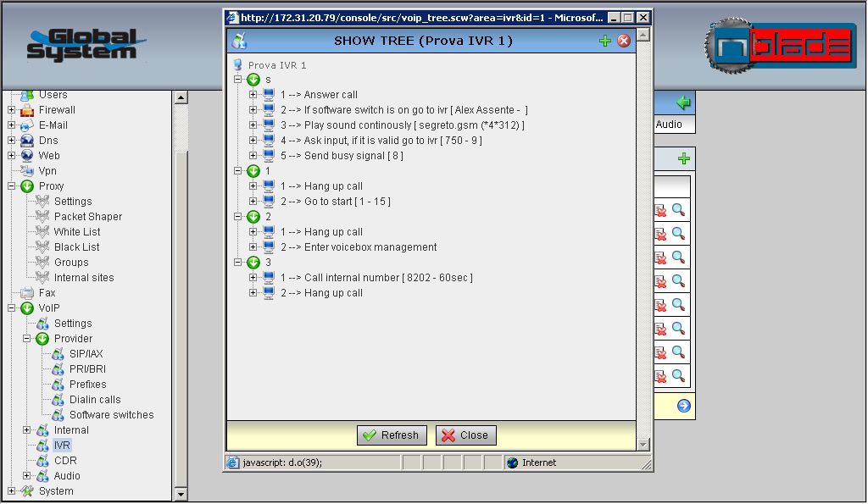Viewport: 868px width, 504px height.
Task: Expand the '1 --> Answer call' step
Action: tap(253, 95)
